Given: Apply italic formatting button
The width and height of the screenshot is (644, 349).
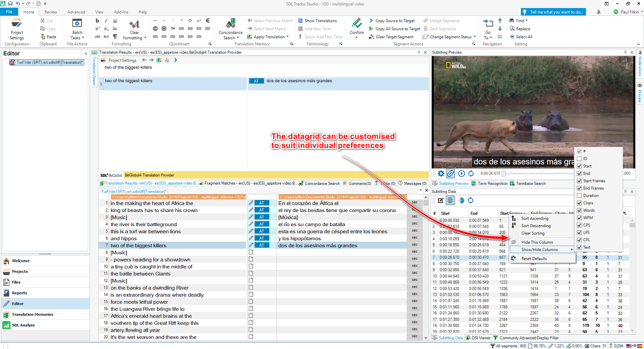Looking at the screenshot, I should pyautogui.click(x=106, y=21).
